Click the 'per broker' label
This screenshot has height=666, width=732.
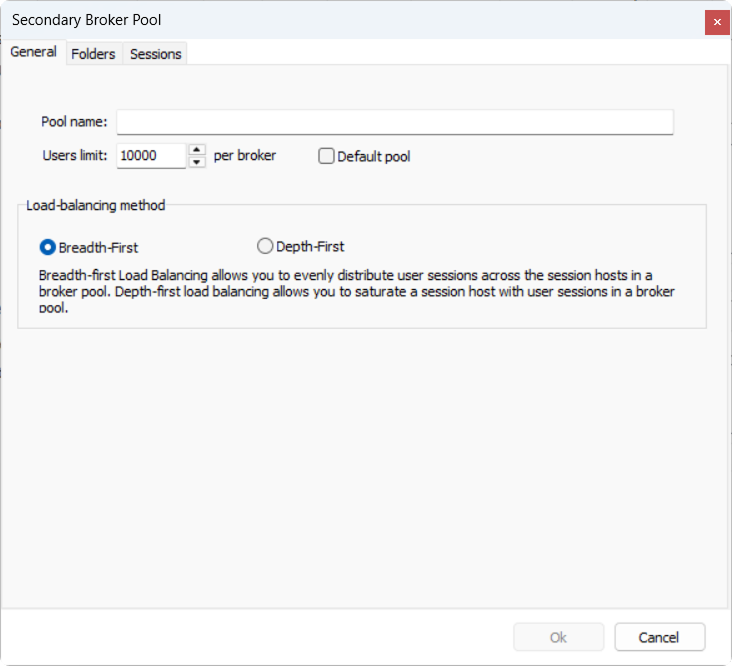[x=245, y=155]
